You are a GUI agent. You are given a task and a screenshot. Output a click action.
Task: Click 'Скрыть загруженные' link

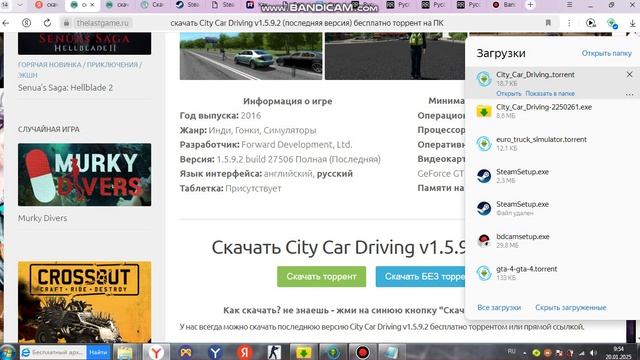570,307
